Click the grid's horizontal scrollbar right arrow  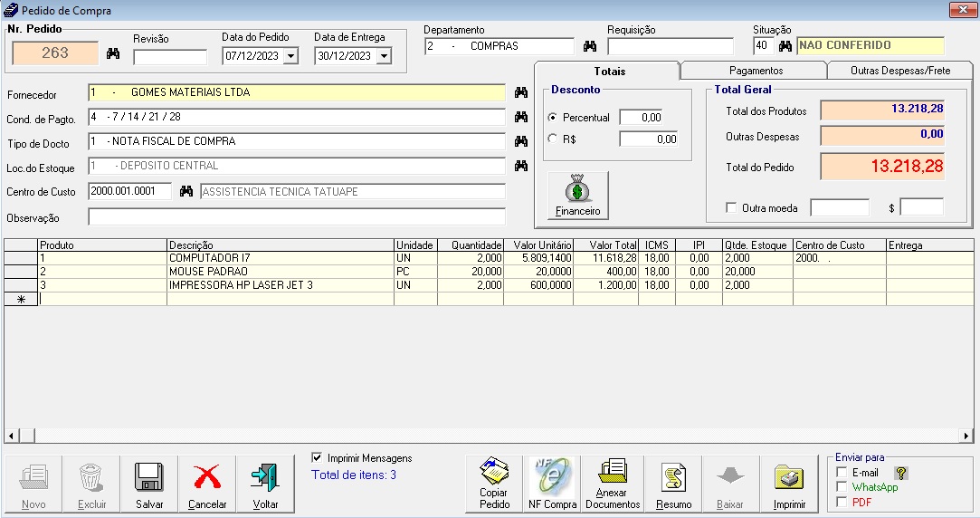coord(967,436)
